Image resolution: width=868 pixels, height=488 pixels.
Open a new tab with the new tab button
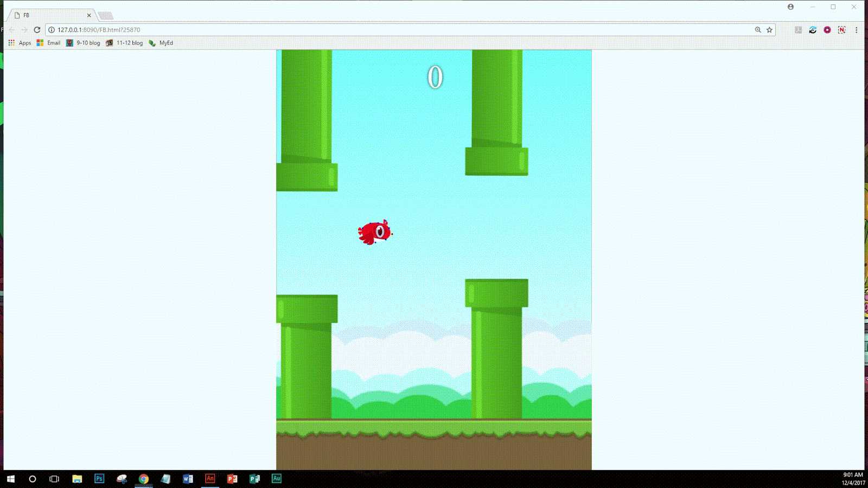[106, 16]
